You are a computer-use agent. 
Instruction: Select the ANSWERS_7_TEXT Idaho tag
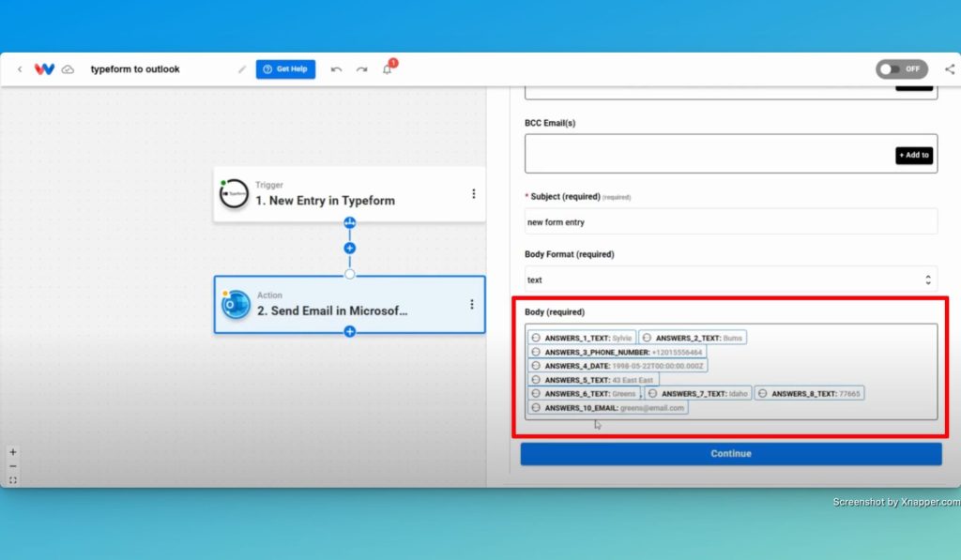coord(698,393)
